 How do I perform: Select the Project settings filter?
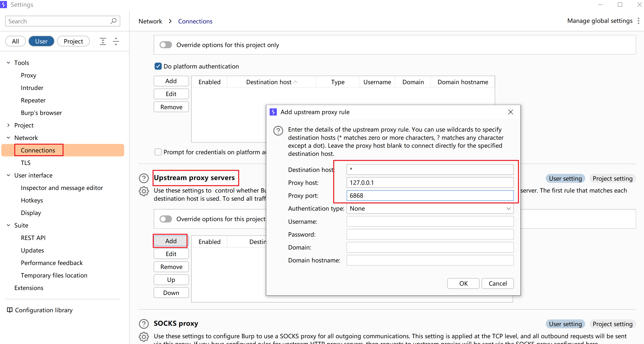[73, 41]
